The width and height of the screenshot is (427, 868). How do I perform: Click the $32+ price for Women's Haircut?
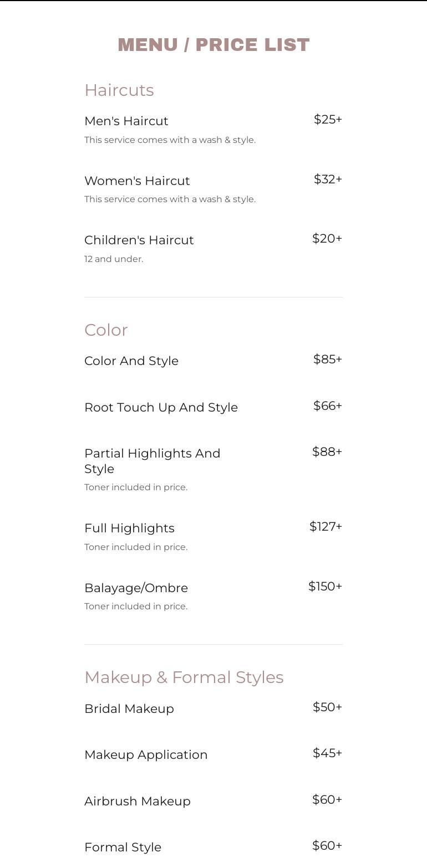328,179
